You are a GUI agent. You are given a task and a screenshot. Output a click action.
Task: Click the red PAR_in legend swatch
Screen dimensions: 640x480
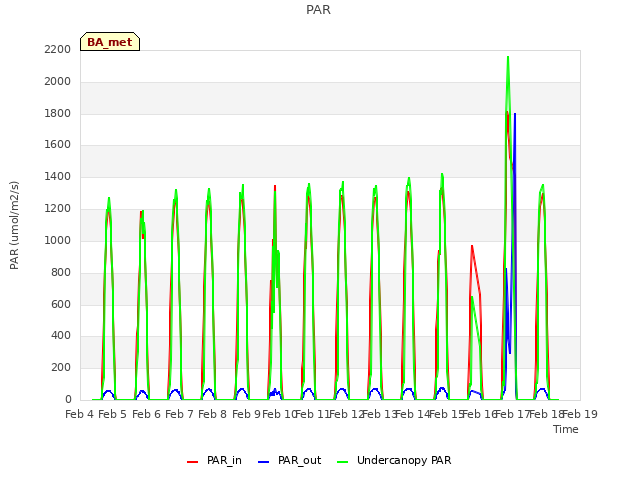coord(192,462)
